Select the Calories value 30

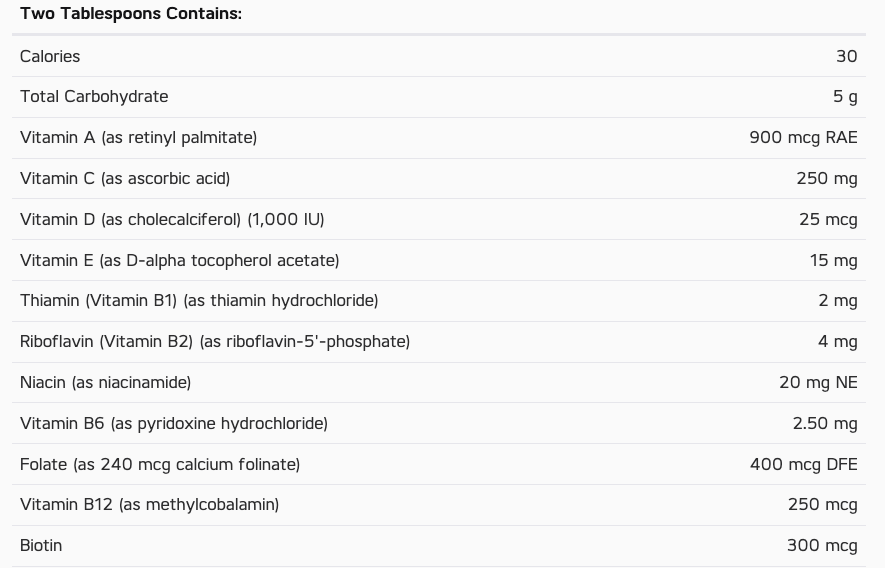tap(846, 56)
